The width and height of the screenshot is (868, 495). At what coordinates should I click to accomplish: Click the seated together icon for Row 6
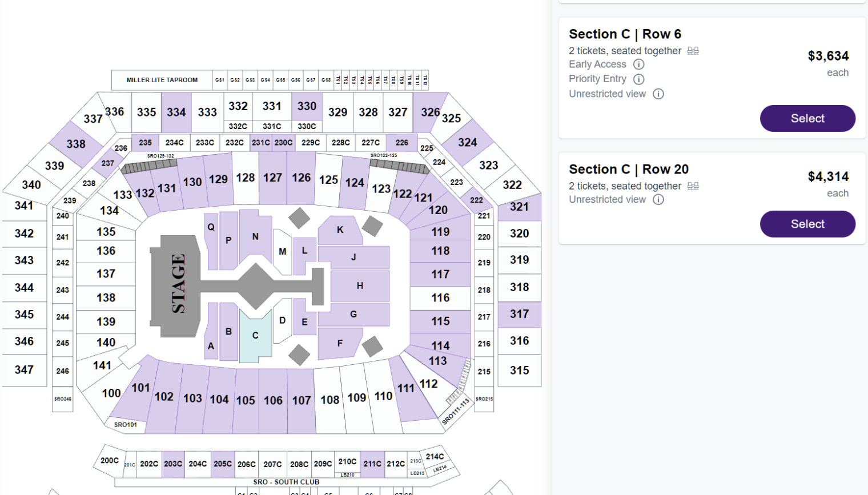(x=693, y=51)
